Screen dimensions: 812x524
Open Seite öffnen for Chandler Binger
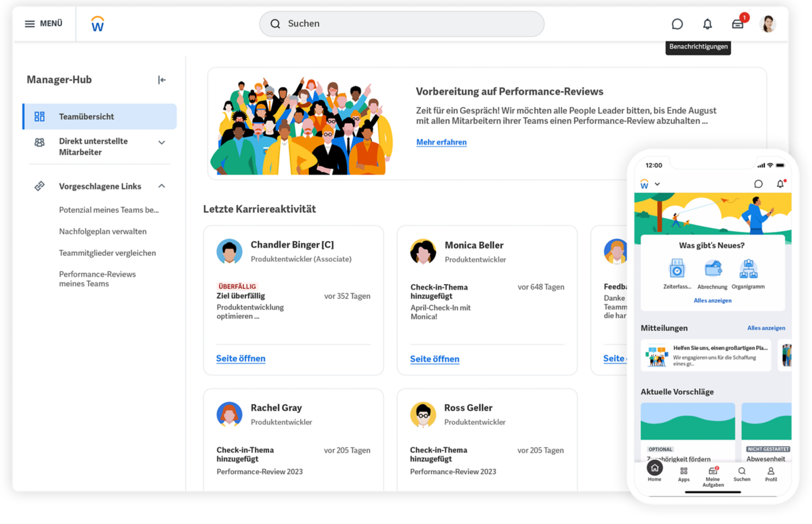click(x=240, y=358)
